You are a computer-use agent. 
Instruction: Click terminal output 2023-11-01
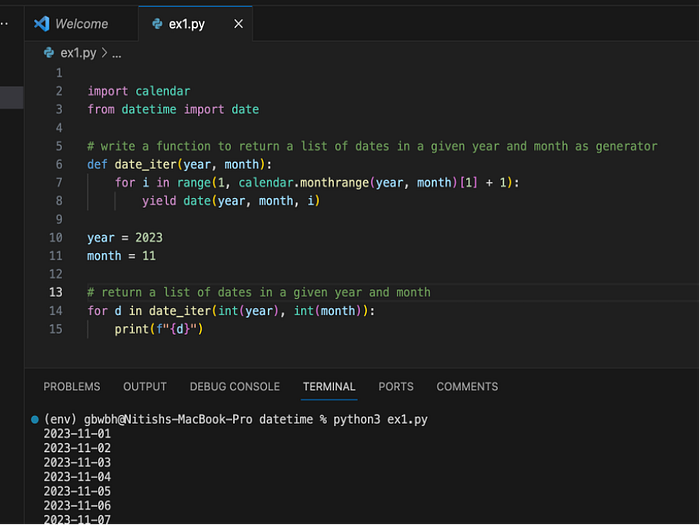[x=77, y=434]
